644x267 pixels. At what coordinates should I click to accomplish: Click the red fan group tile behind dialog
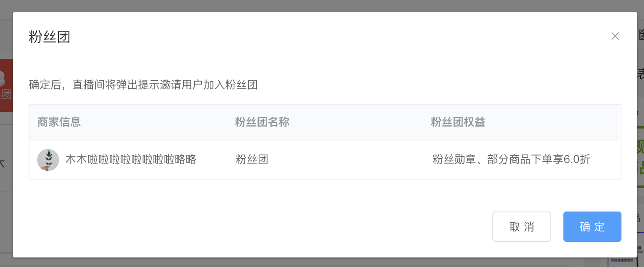click(6, 85)
